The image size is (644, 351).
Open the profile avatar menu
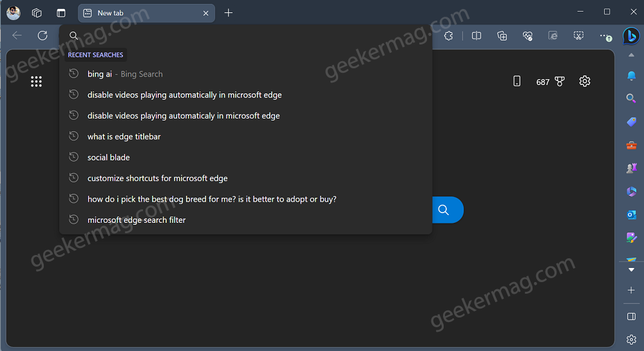(14, 13)
